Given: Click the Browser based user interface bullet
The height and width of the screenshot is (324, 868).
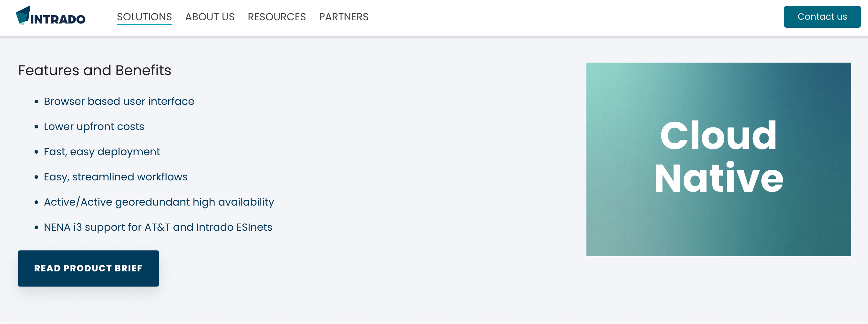Looking at the screenshot, I should tap(119, 101).
